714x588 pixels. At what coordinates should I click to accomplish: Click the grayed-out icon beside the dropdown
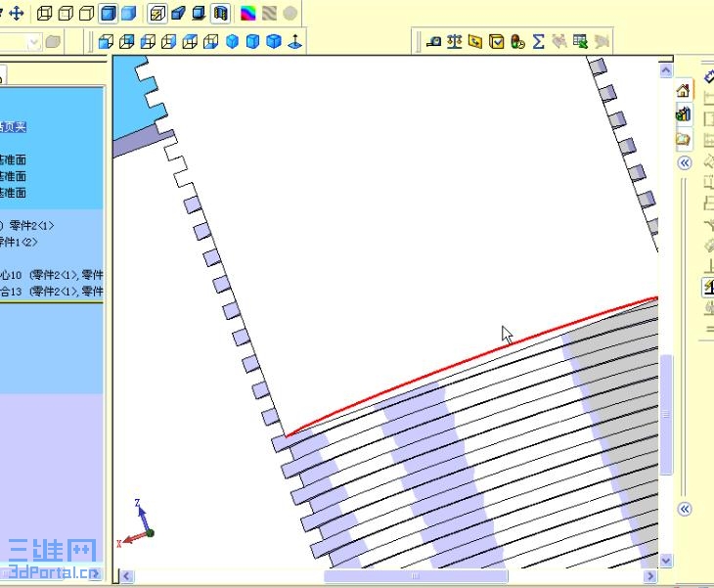[53, 42]
